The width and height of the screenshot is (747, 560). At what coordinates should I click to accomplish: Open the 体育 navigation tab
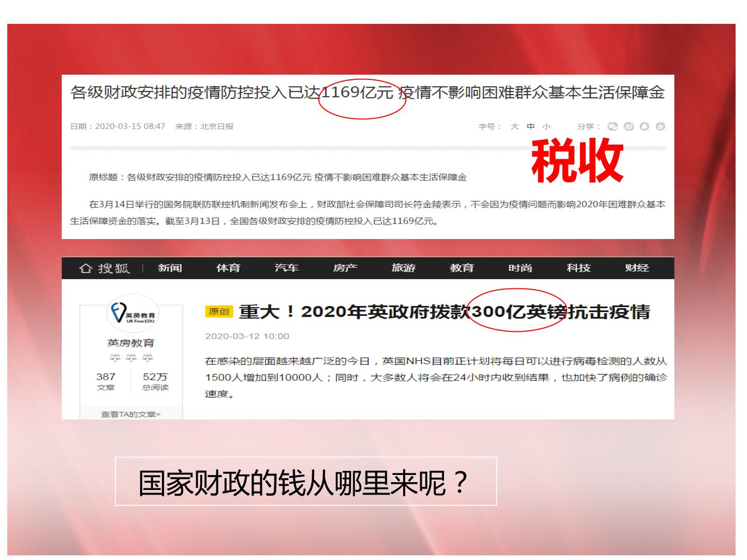tap(228, 268)
